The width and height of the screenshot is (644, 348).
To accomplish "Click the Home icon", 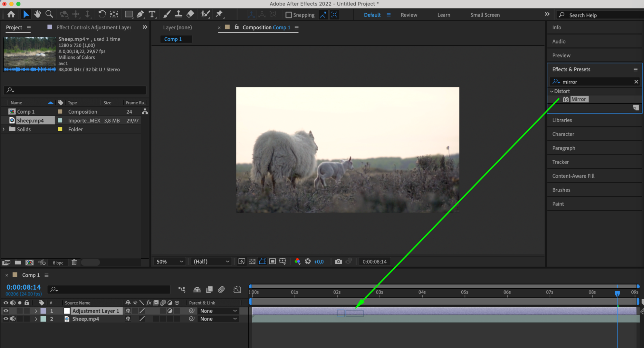I will coord(11,14).
